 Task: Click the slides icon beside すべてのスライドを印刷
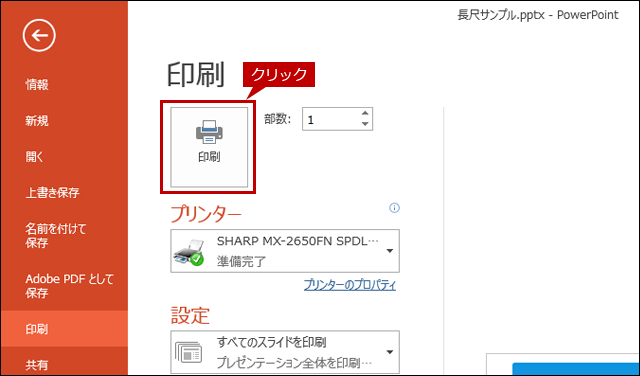coord(189,352)
